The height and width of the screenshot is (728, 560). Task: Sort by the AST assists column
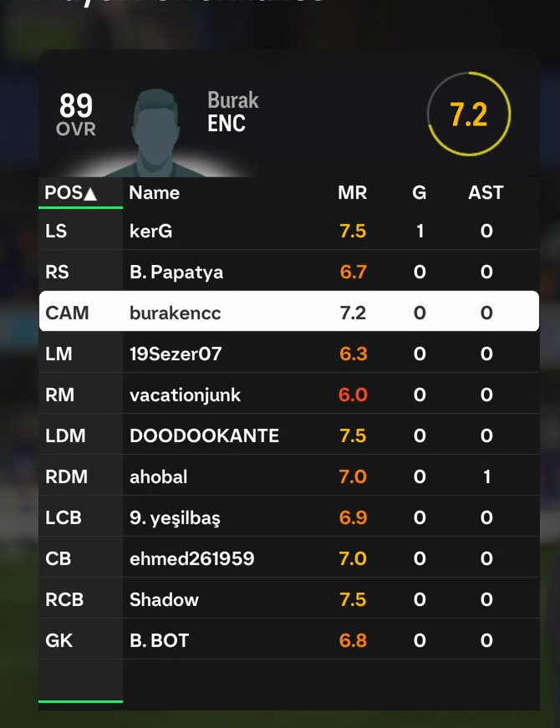click(x=486, y=193)
